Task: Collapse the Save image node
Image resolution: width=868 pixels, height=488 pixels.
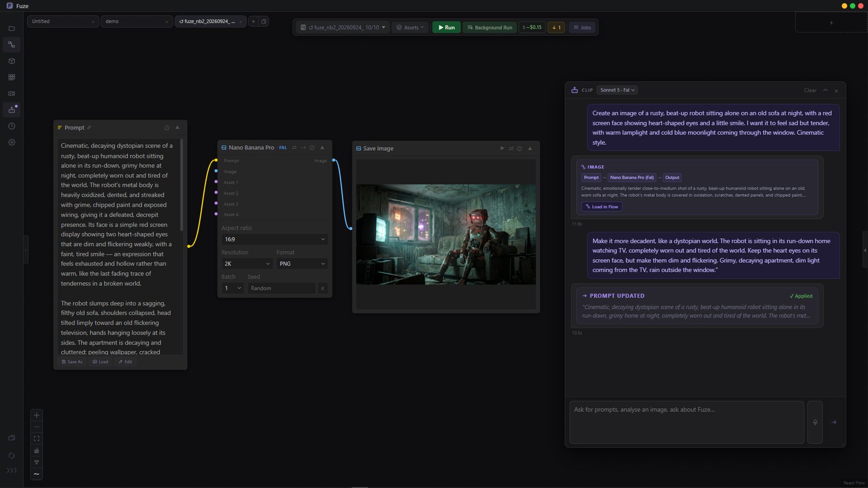Action: point(529,148)
